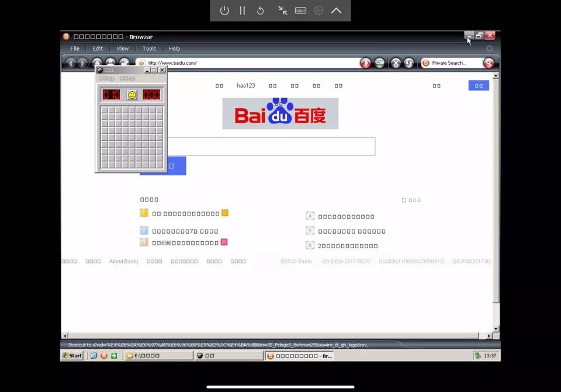Navigate back with Browzar's back arrow icon
Image resolution: width=561 pixels, height=392 pixels.
[71, 63]
